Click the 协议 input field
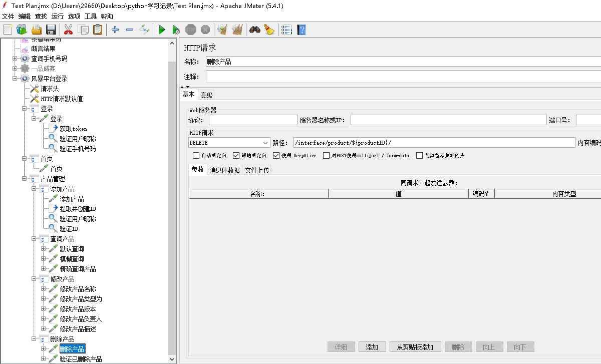 253,120
